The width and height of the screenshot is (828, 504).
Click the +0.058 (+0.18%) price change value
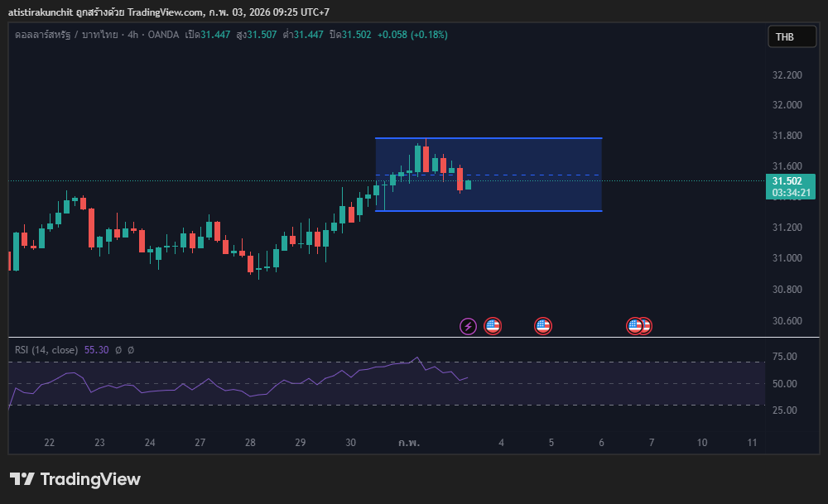(412, 35)
